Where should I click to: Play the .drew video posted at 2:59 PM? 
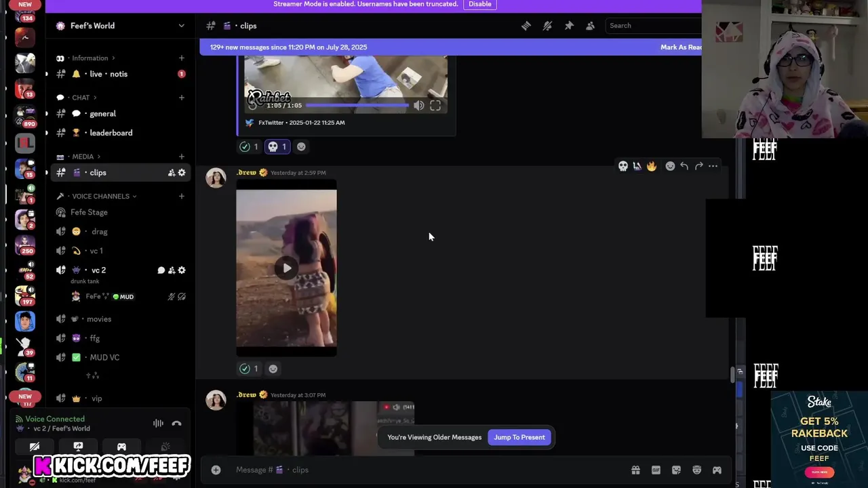[287, 268]
